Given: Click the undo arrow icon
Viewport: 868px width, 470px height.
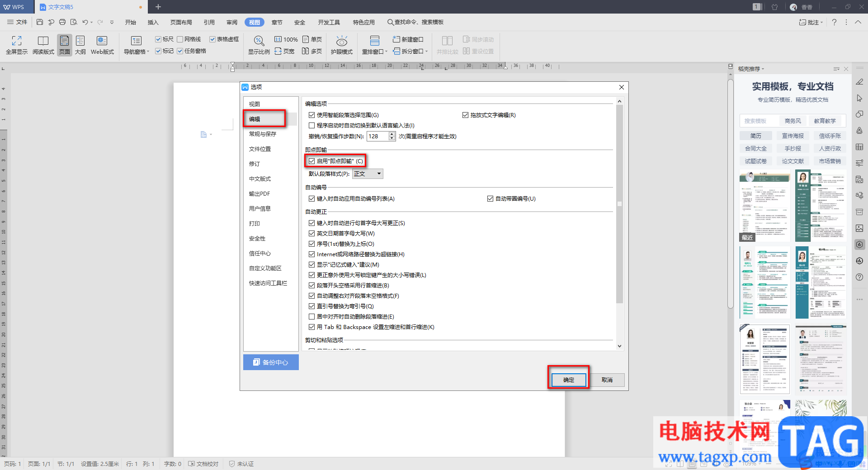Looking at the screenshot, I should 85,22.
